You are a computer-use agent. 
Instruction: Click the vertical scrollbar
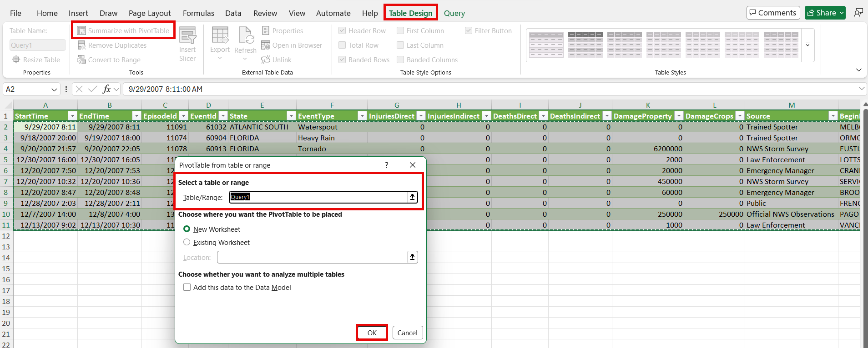865,227
